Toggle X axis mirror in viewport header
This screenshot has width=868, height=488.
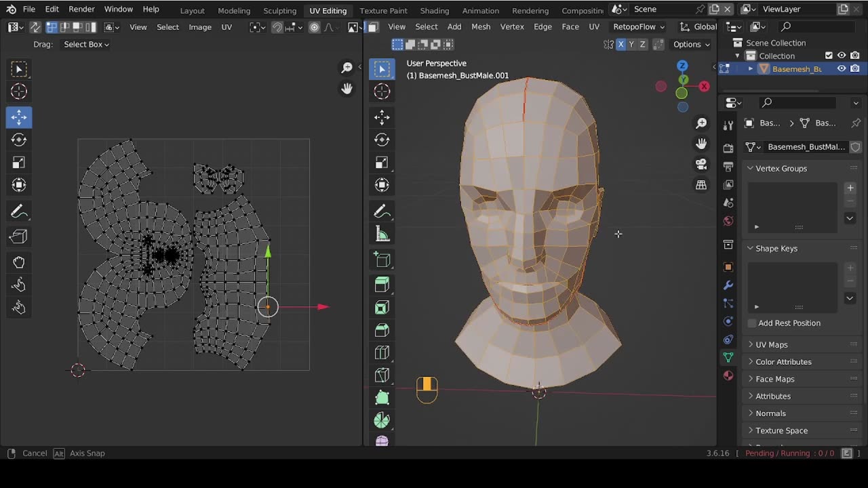(620, 44)
